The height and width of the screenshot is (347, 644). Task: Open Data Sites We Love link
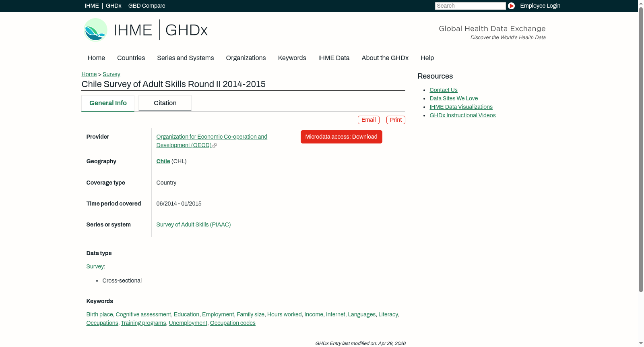454,98
